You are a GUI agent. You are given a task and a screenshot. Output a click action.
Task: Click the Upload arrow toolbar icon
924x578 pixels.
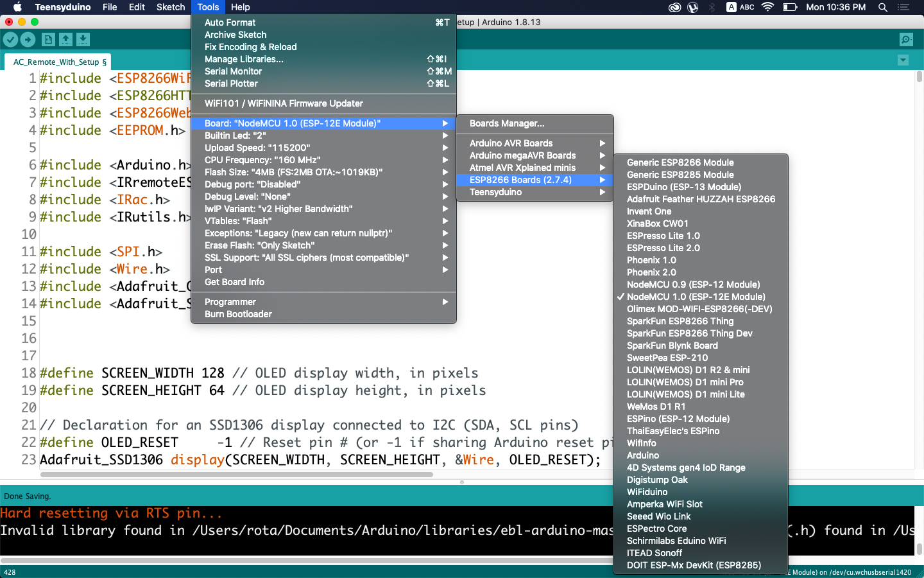[x=28, y=40]
